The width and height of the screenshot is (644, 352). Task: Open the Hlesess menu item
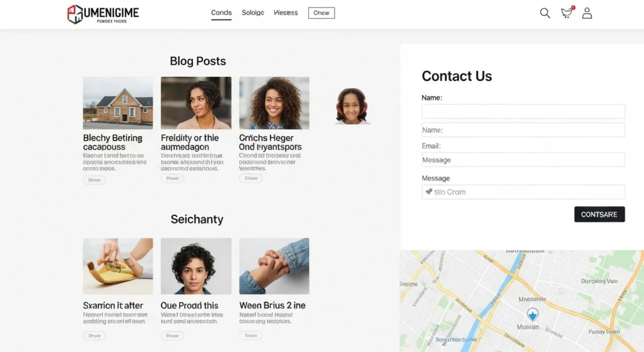286,13
